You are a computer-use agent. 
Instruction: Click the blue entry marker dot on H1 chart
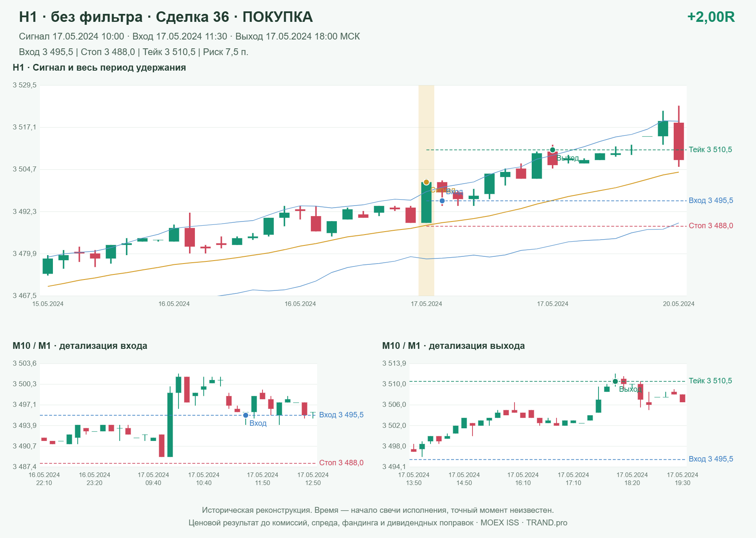(442, 201)
